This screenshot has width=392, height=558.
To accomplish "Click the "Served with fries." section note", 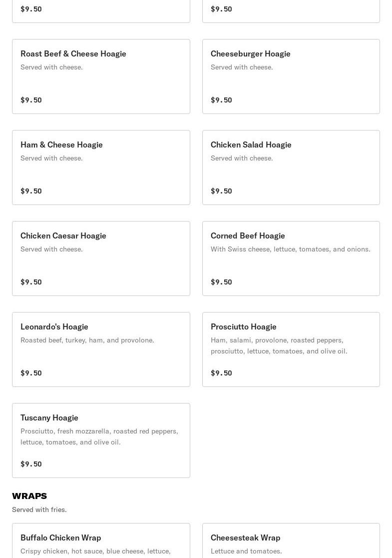I will [39, 509].
